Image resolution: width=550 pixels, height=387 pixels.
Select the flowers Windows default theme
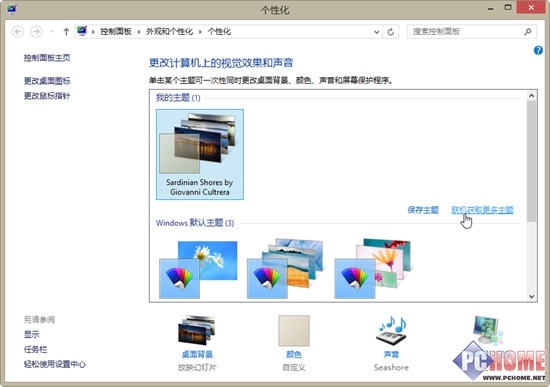(373, 268)
